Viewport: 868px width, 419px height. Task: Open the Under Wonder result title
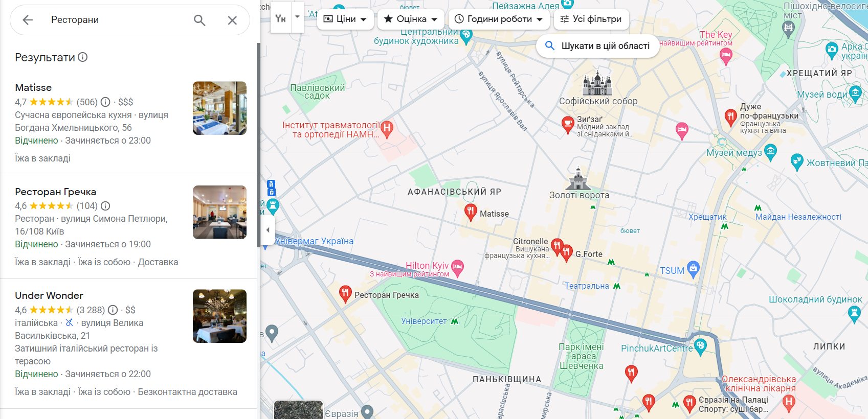(49, 295)
